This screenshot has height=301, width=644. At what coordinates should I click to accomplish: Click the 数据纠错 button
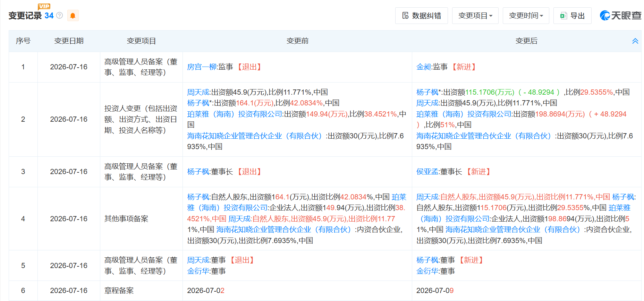(422, 16)
